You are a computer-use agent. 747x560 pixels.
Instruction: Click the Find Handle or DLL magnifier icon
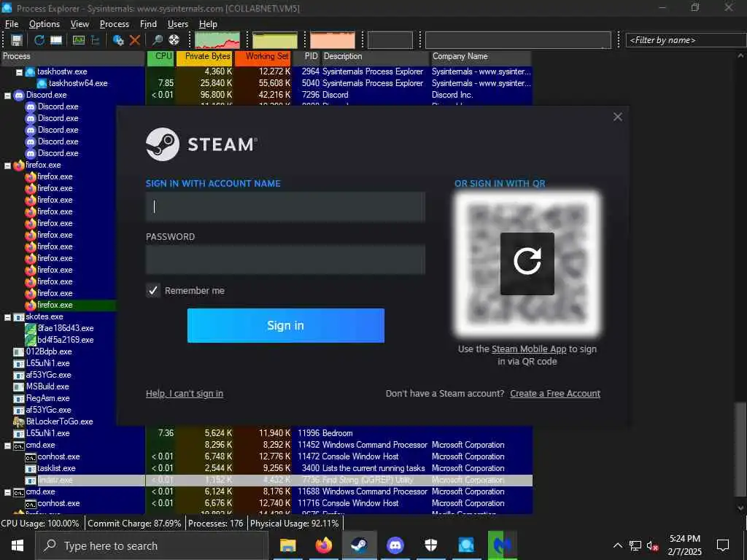click(x=158, y=40)
